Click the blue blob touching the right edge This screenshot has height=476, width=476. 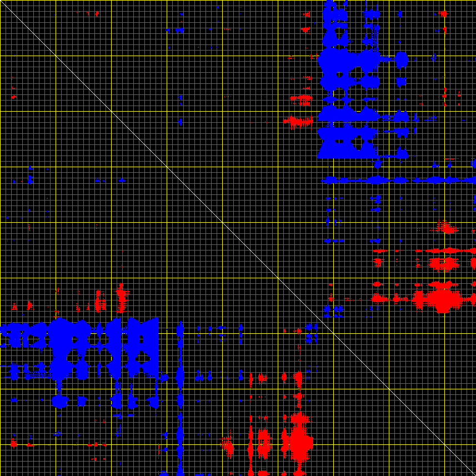tap(473, 164)
